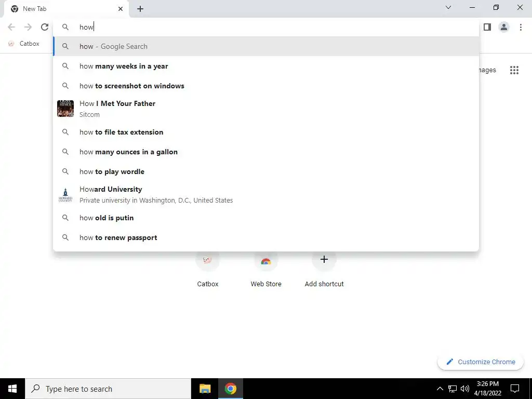The image size is (532, 399).
Task: Select 'How I Met Your Father' suggestion
Action: point(266,109)
